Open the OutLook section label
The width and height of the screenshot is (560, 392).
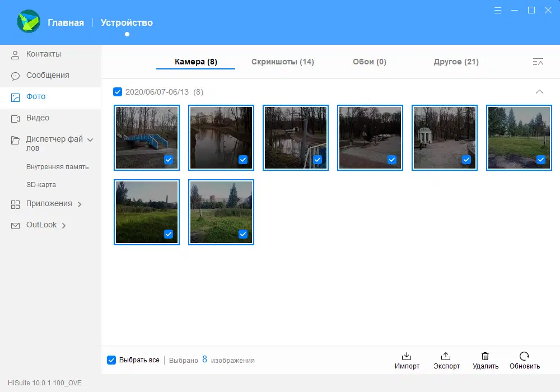41,225
